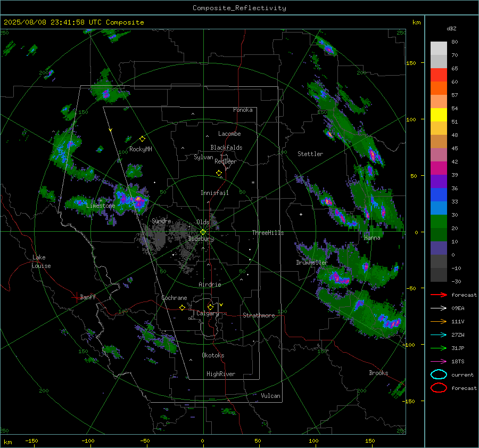Click the Innisfail town label
Screen dimensions: 479x448
click(214, 193)
